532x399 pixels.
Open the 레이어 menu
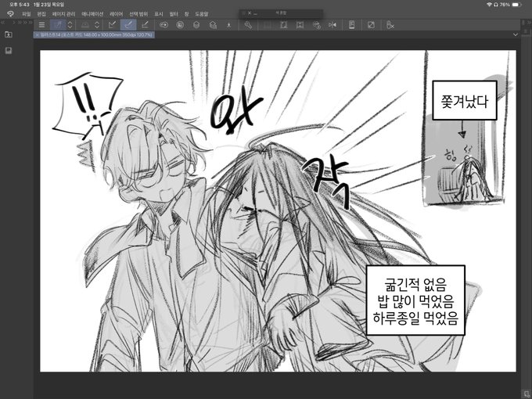[x=116, y=14]
